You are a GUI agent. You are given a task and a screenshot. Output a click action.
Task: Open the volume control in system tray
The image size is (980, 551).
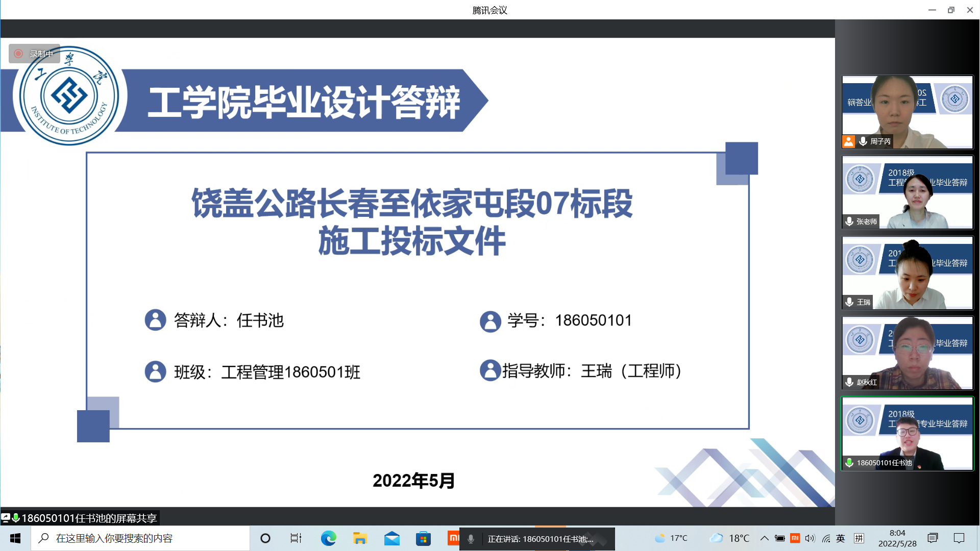[810, 538]
